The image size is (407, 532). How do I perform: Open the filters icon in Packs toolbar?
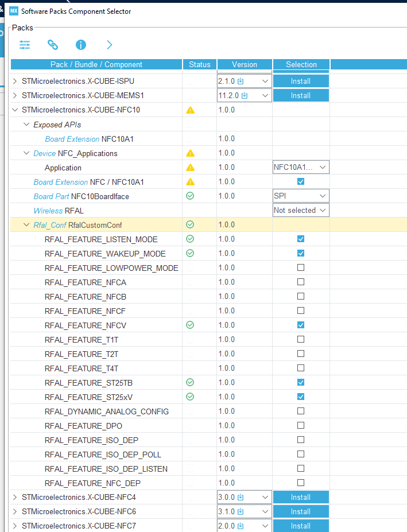25,45
